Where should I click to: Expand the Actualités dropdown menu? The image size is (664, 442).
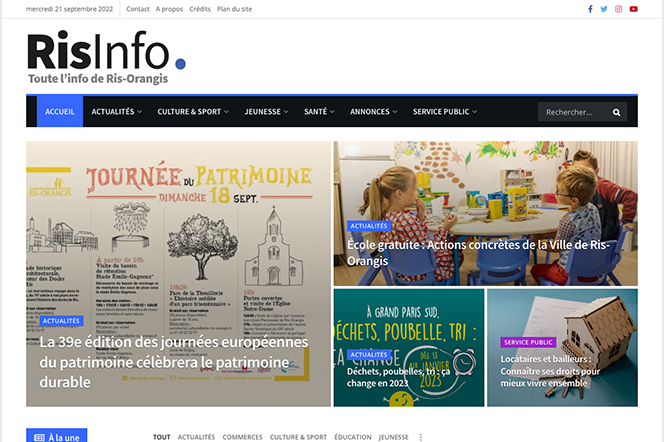click(x=115, y=112)
